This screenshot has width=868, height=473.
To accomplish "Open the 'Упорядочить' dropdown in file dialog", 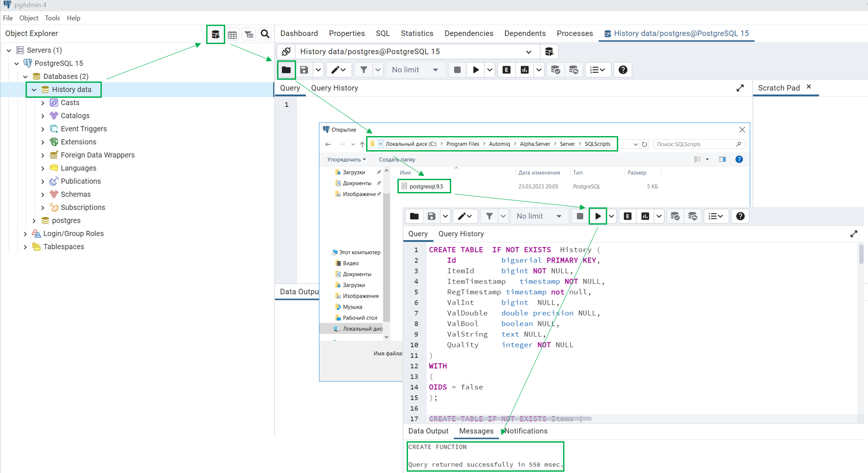I will (x=346, y=159).
